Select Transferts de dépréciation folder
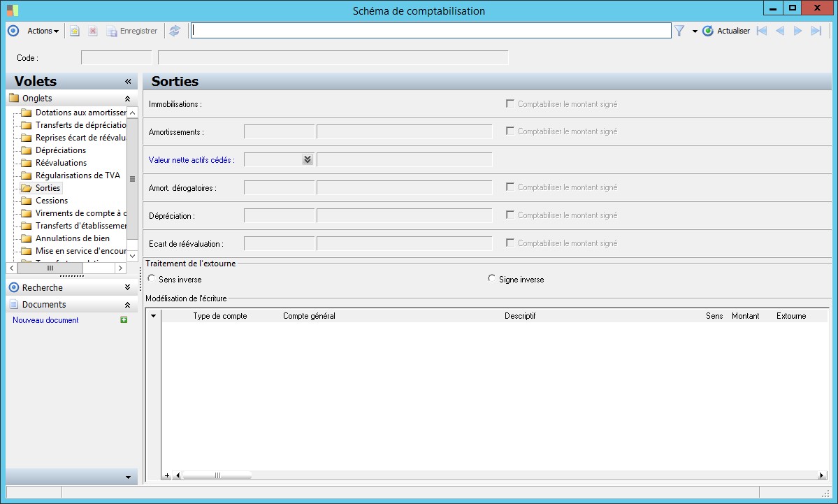838x504 pixels. coord(80,125)
